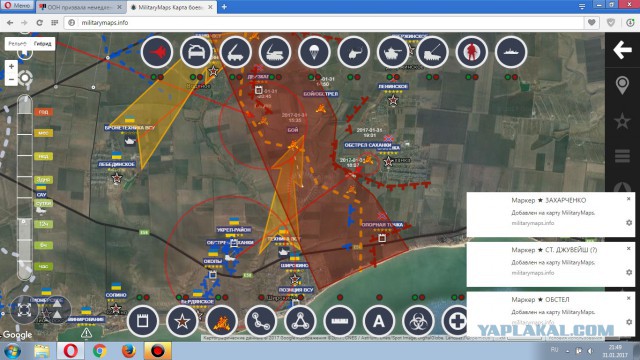This screenshot has height=360, width=640.
Task: Click the vertical time range slider track
Action: (24, 188)
